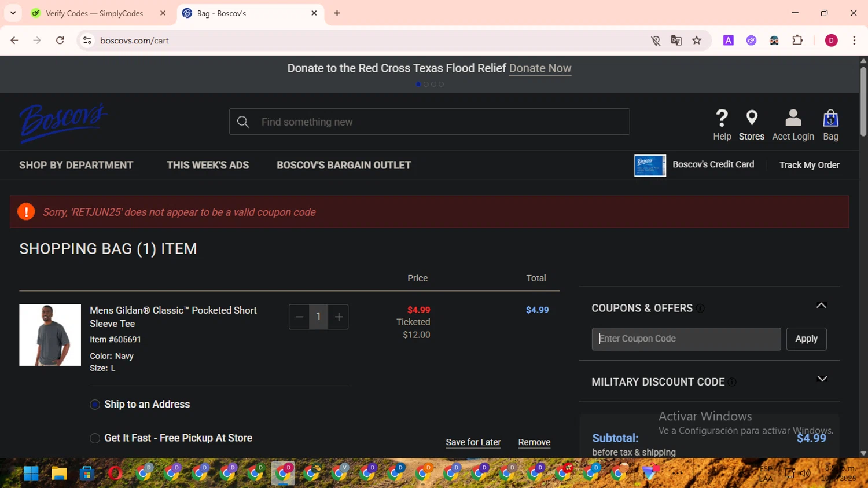
Task: Click the address bar URL
Action: (134, 41)
